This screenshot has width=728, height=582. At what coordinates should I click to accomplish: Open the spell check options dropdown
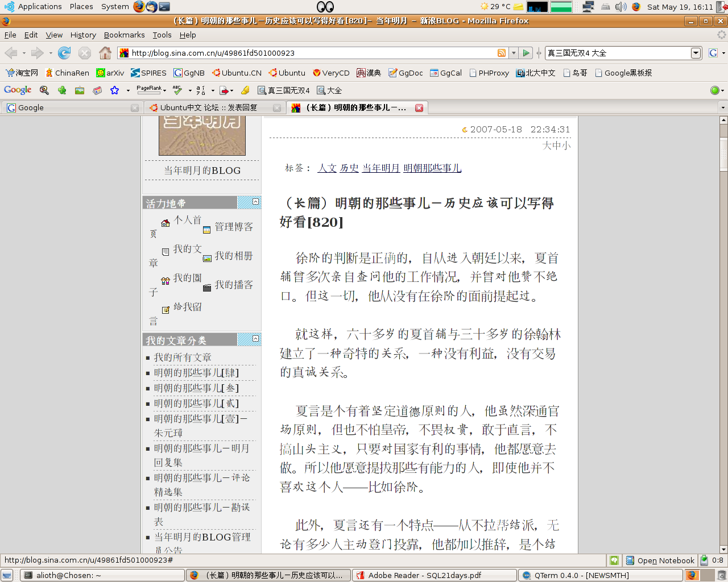tap(190, 90)
